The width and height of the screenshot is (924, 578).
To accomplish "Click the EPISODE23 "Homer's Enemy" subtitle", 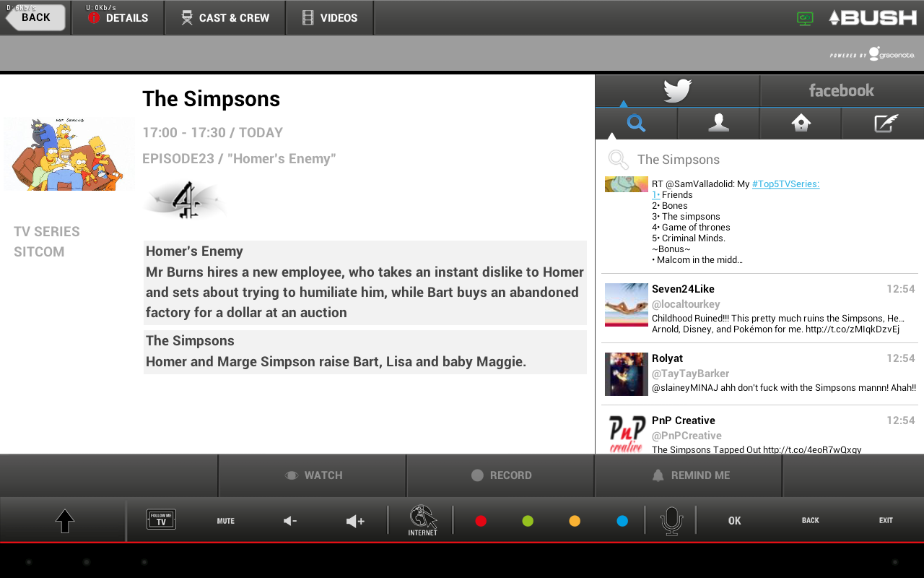I will (239, 159).
